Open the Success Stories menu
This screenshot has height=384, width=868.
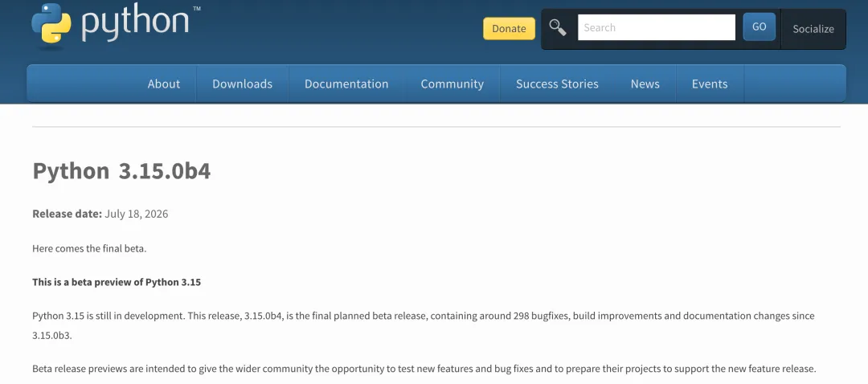557,84
